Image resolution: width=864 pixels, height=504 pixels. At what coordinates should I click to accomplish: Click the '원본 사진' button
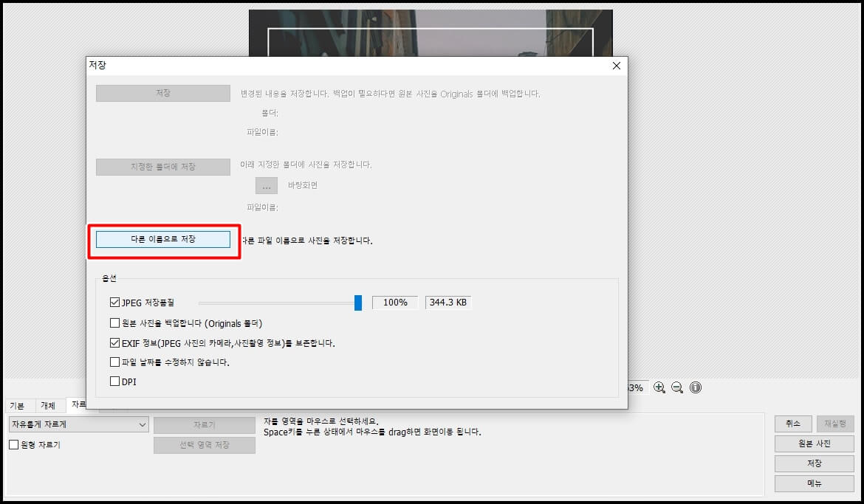pos(815,443)
